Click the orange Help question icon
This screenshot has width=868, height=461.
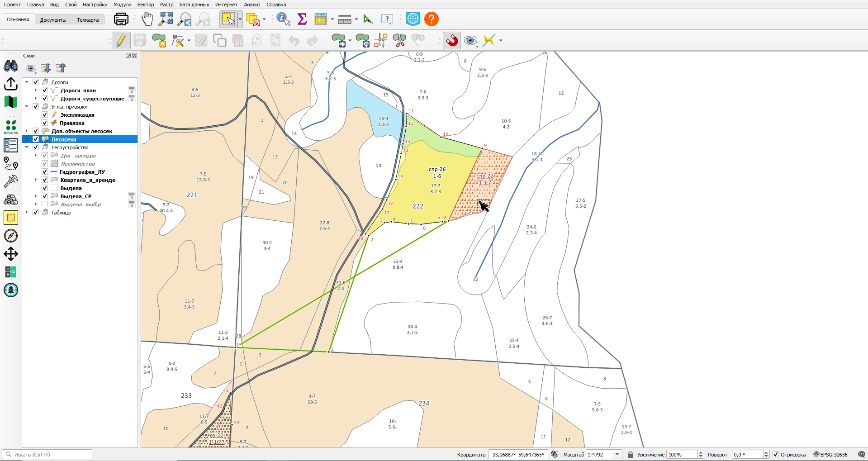432,19
